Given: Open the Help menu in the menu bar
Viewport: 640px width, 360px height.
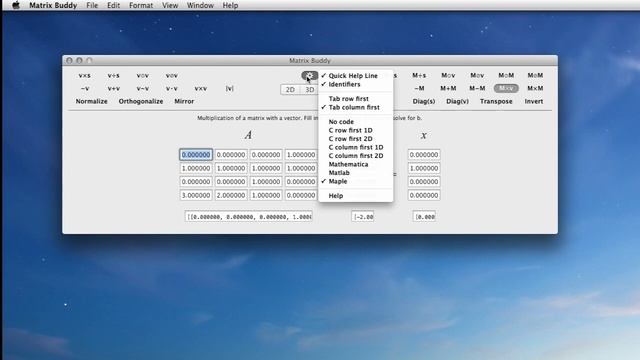Looking at the screenshot, I should pos(230,5).
